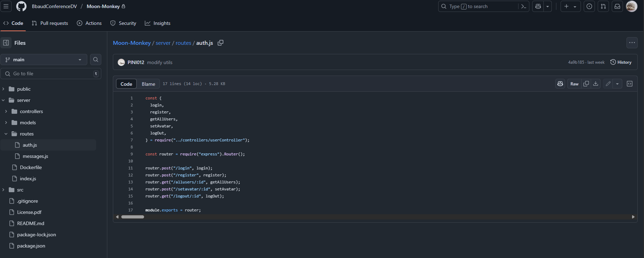This screenshot has width=644, height=258.
Task: Click Moon-Monkey repository name in header
Action: pos(103,6)
